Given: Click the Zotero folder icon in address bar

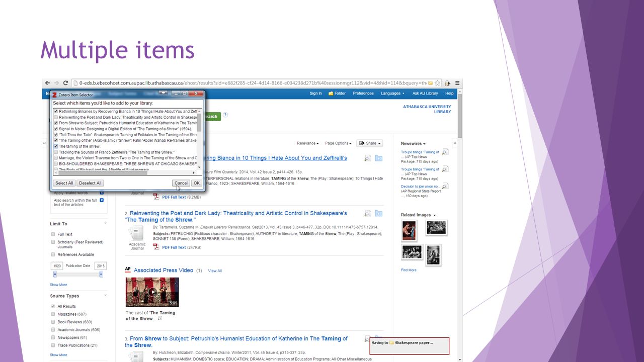Looking at the screenshot, I should pyautogui.click(x=431, y=83).
